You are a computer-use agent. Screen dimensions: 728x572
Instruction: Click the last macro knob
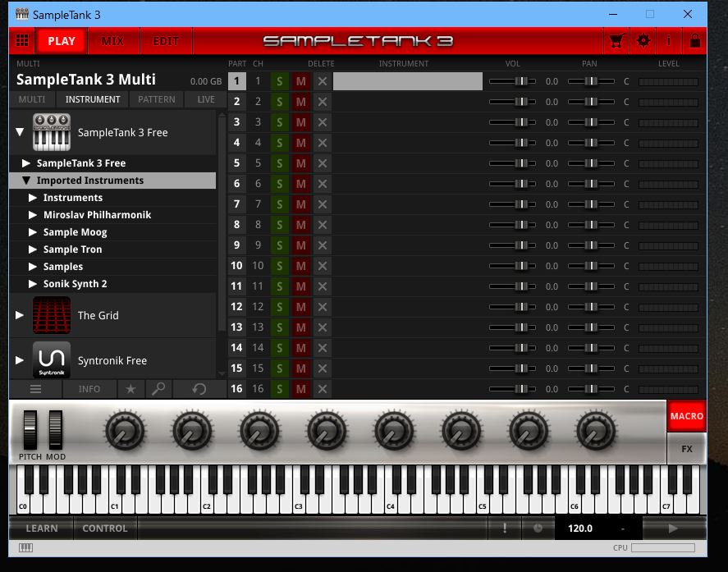(x=596, y=431)
